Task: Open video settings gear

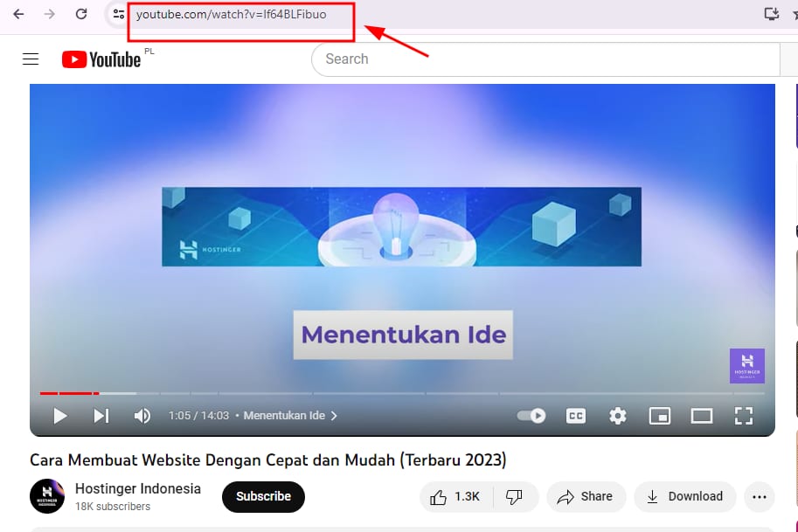Action: [618, 416]
